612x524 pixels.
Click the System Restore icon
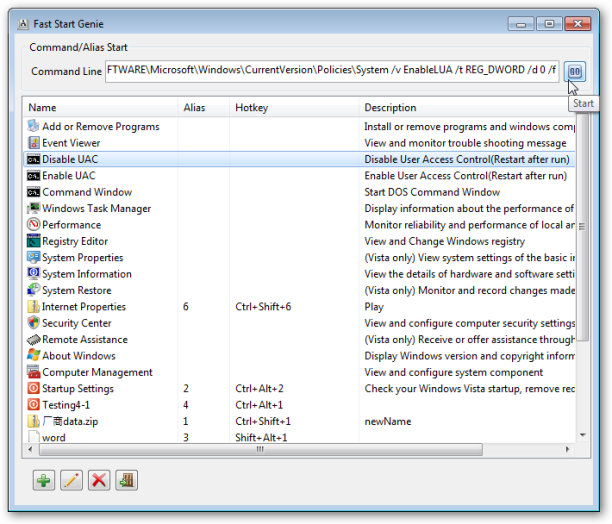click(x=34, y=290)
